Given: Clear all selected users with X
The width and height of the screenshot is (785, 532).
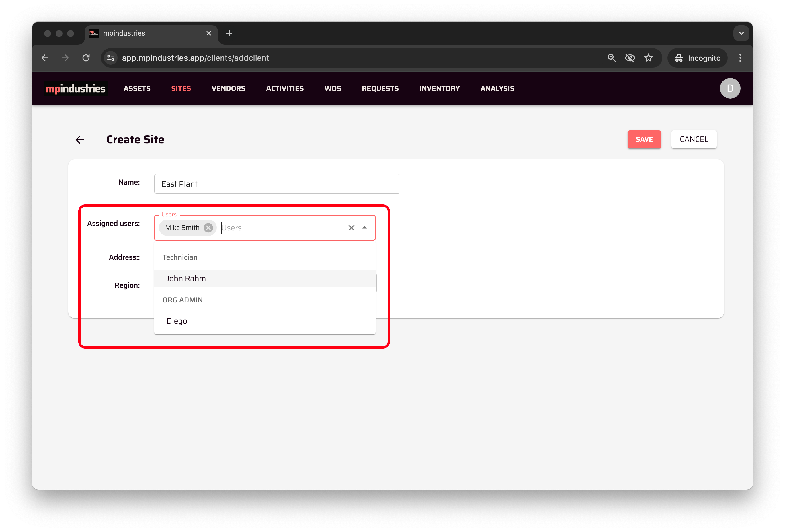Looking at the screenshot, I should pyautogui.click(x=351, y=228).
